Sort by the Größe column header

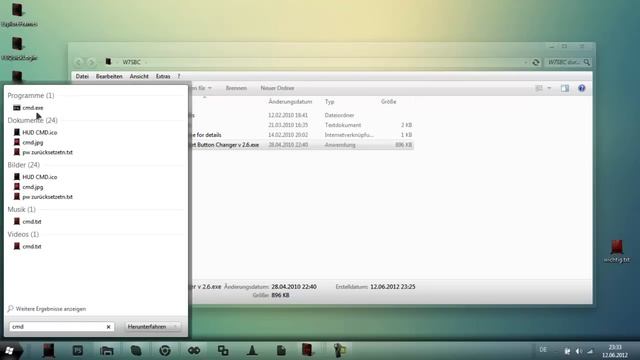pos(389,102)
